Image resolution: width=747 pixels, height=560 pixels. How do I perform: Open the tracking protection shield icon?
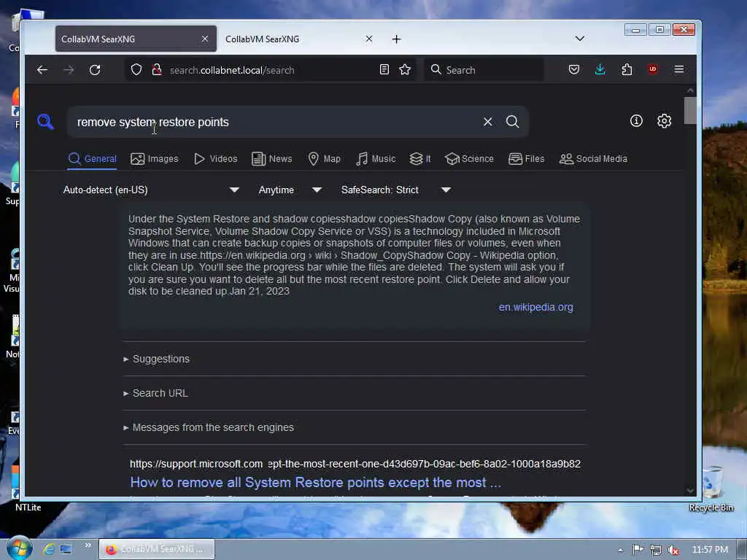point(136,70)
